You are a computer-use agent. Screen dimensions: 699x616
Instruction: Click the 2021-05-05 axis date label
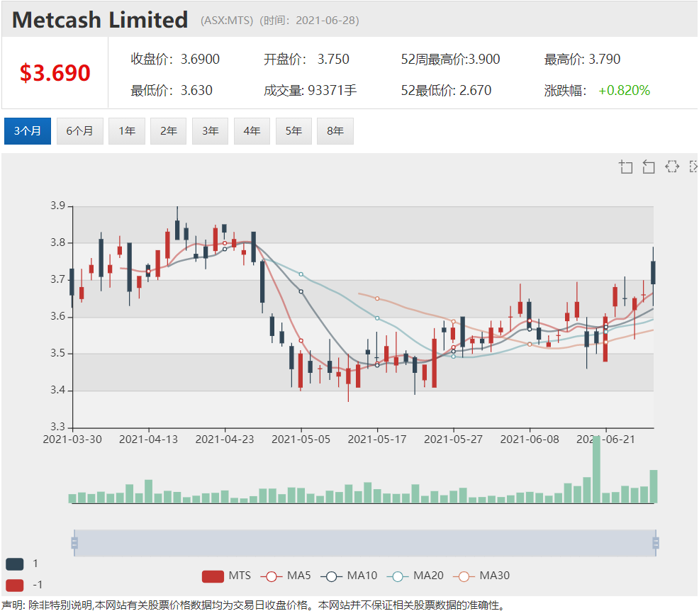click(x=301, y=439)
